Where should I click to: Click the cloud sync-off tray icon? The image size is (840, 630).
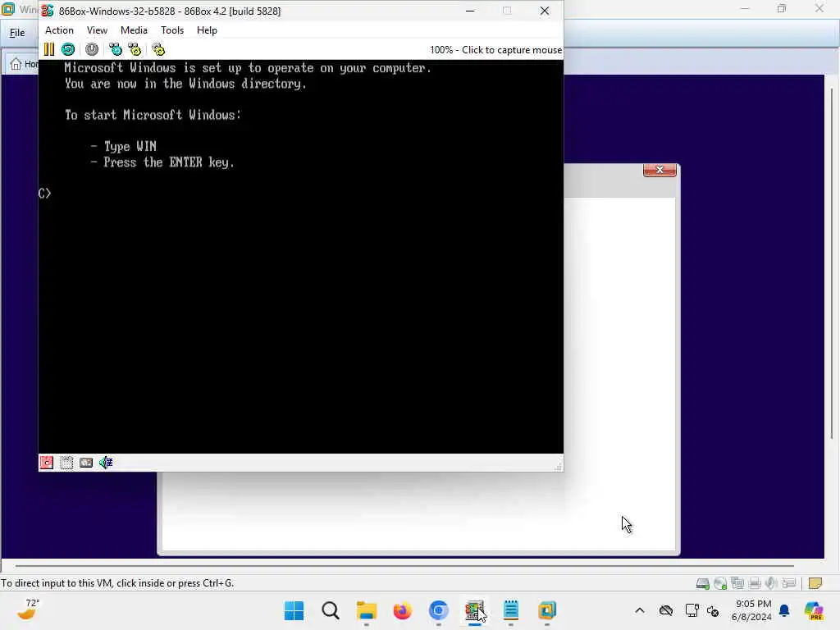(x=666, y=610)
